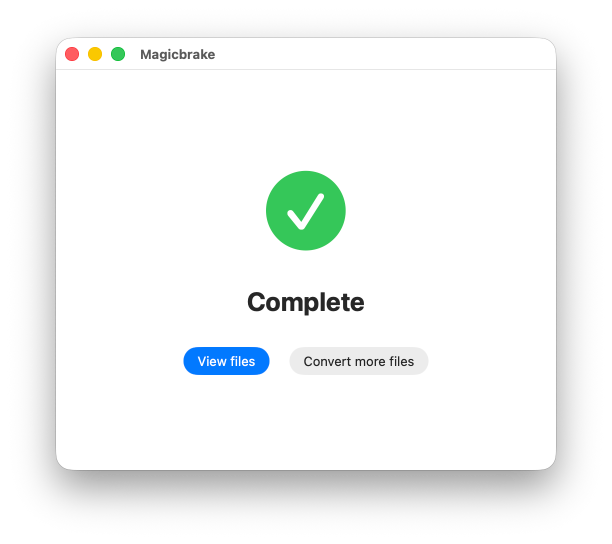The width and height of the screenshot is (612, 544).
Task: Close the Magicbrake window with red button
Action: click(72, 54)
